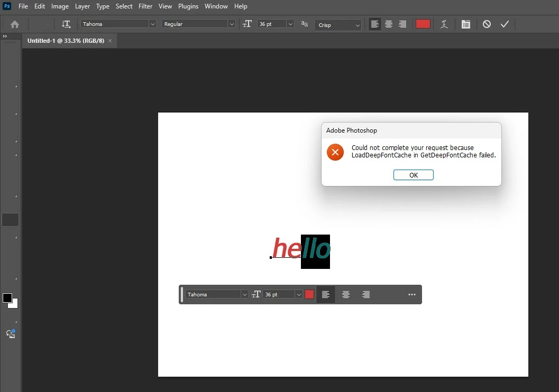This screenshot has height=392, width=559.
Task: Open the Help menu
Action: point(241,6)
